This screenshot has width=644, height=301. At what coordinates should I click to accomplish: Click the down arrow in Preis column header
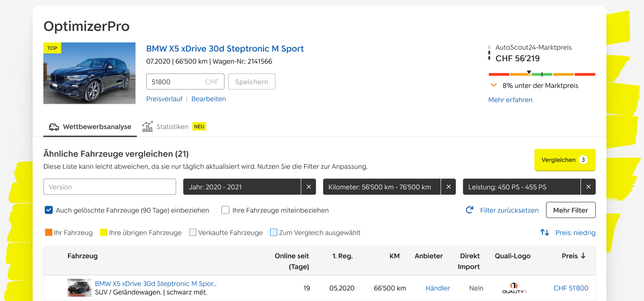(583, 256)
